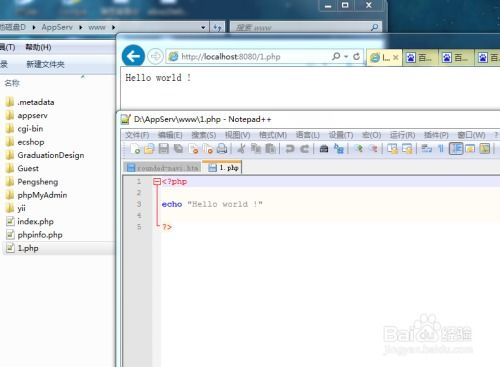The image size is (500, 367).
Task: Click Open file icon in Notepad++ toolbar
Action: (x=149, y=149)
